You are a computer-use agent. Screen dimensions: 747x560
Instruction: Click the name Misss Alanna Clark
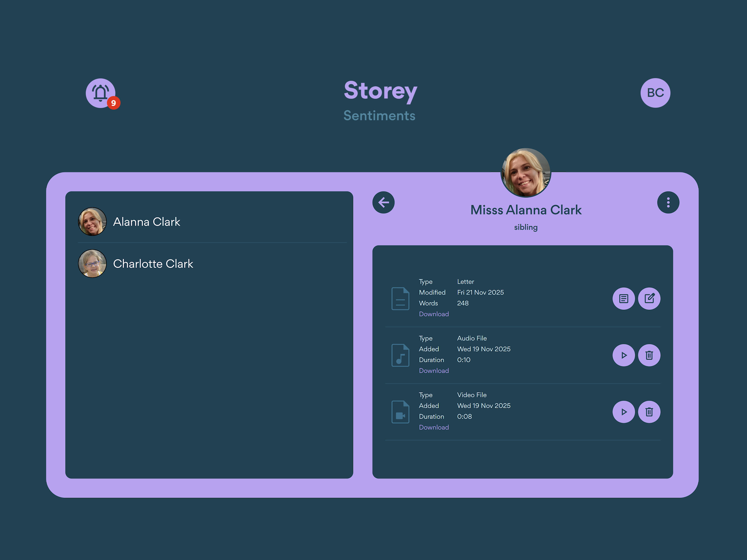coord(526,210)
